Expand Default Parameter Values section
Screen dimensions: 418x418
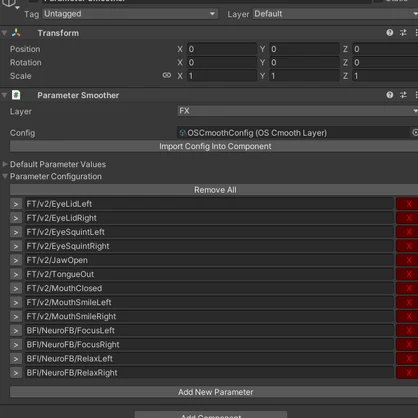(x=5, y=164)
